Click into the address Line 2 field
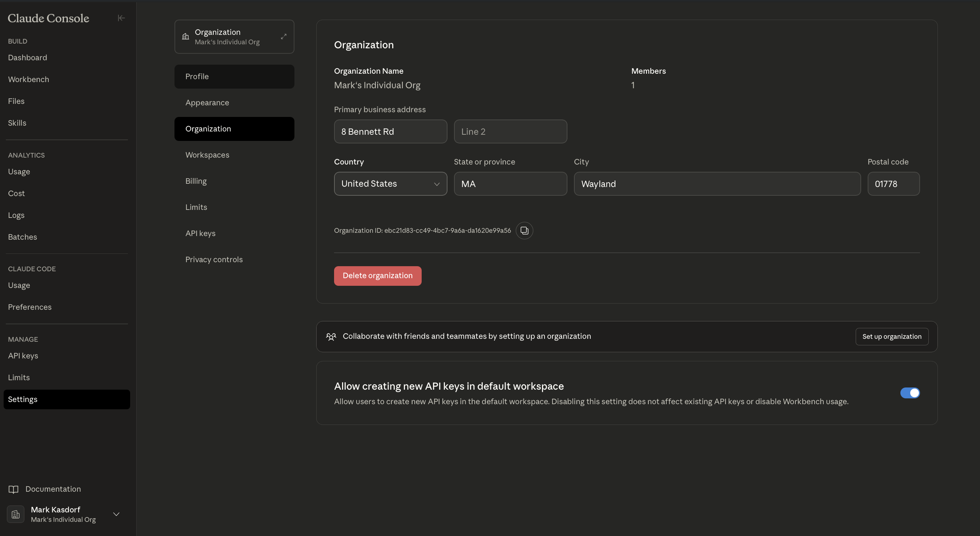 510,131
